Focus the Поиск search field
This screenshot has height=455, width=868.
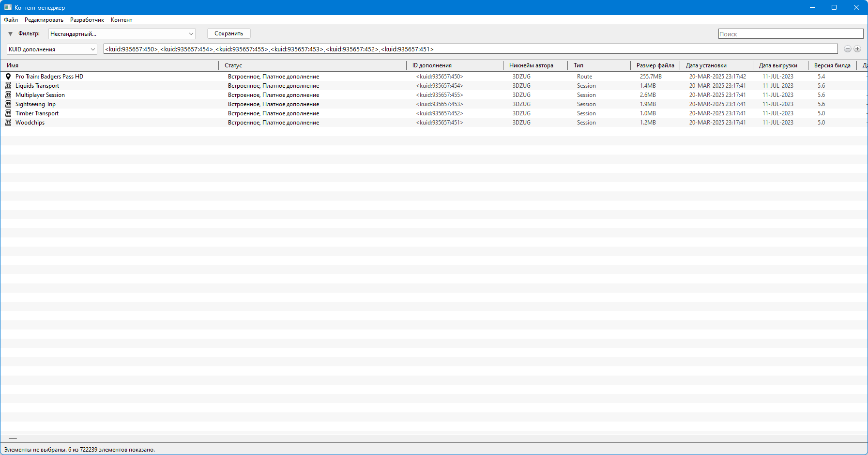pos(791,34)
